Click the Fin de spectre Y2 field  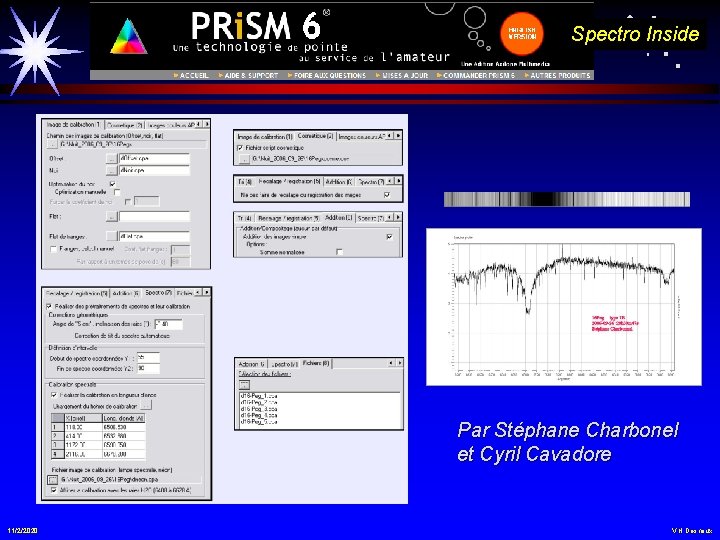click(148, 368)
